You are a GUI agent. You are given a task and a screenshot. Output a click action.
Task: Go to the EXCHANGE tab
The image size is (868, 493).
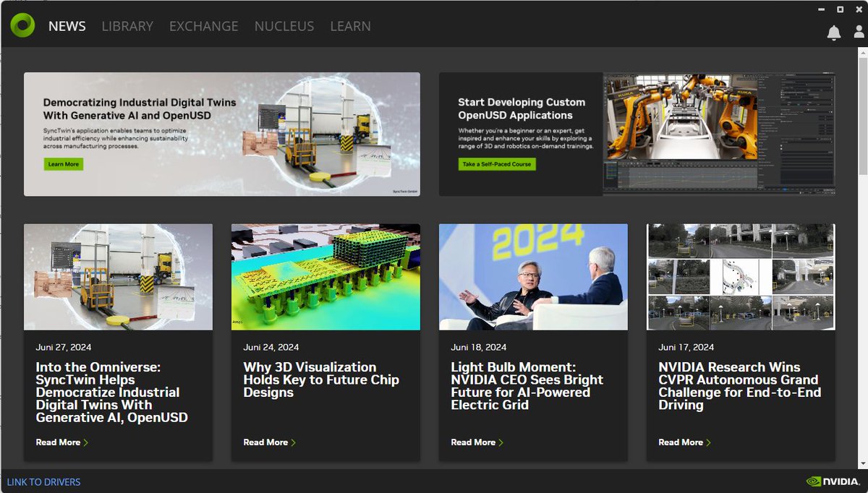tap(203, 26)
